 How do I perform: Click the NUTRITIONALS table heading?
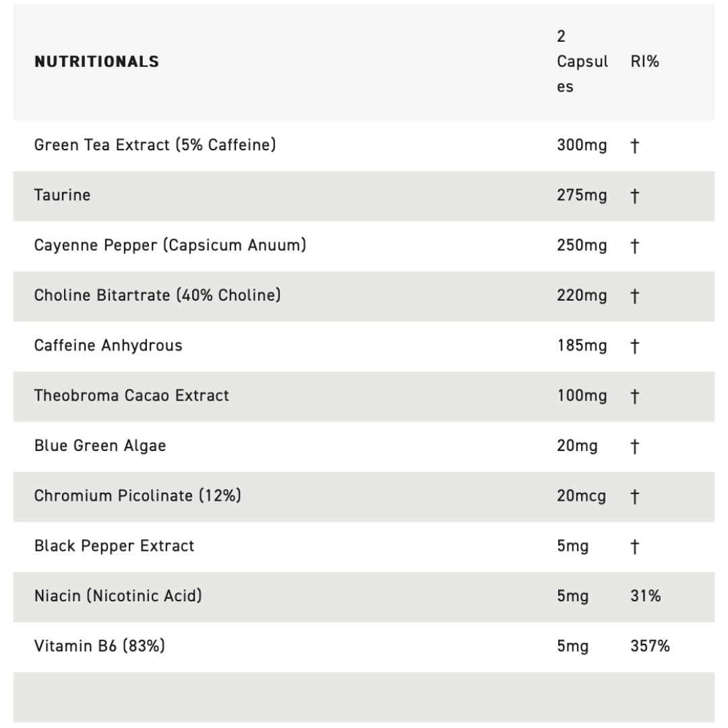pyautogui.click(x=96, y=61)
